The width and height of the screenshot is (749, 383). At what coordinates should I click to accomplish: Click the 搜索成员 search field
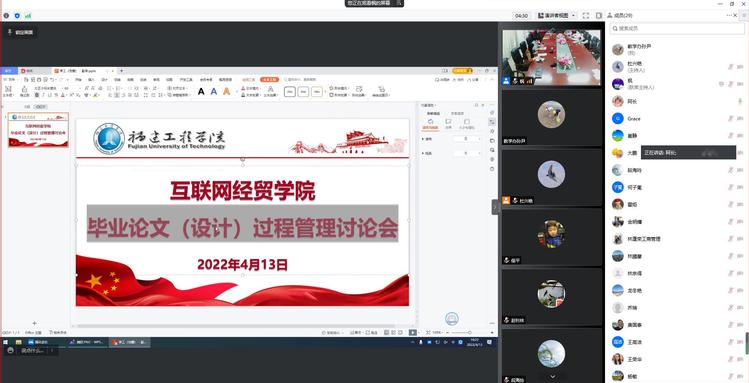pos(677,29)
